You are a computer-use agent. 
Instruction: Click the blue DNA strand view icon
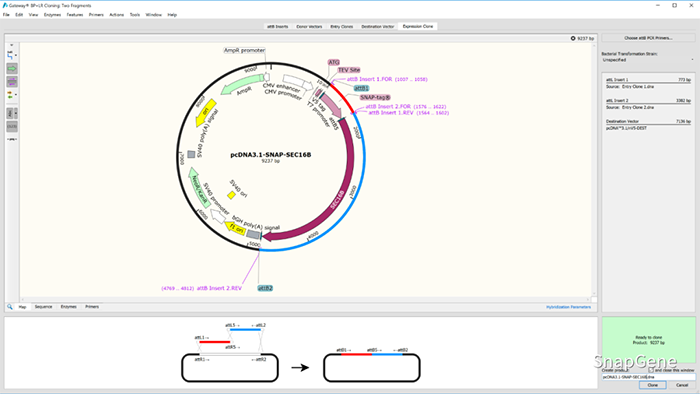coord(10,55)
